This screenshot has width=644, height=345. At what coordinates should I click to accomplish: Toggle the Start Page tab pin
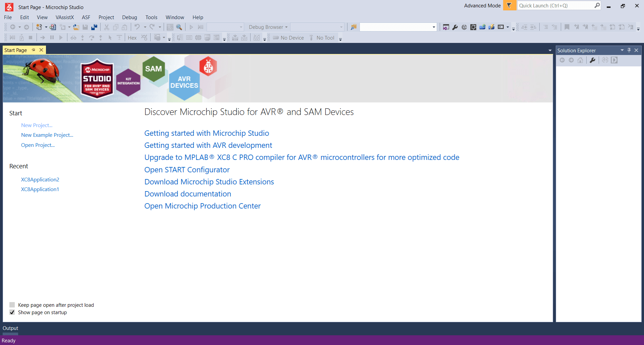[x=34, y=50]
